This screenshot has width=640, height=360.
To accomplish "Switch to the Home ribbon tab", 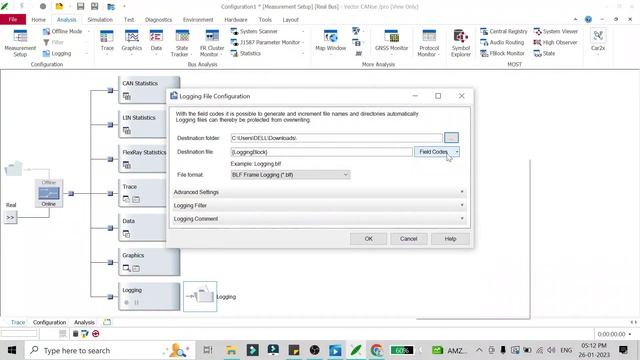I will (x=38, y=20).
